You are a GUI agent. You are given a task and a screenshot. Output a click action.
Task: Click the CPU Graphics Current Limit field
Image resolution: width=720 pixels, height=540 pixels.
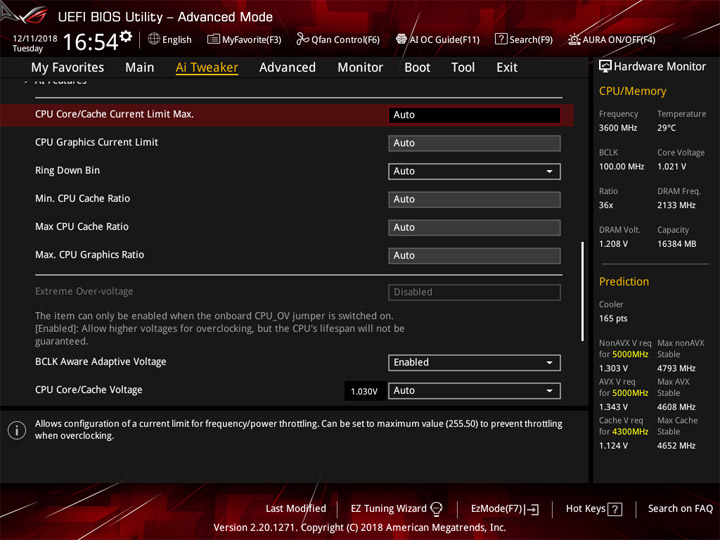(474, 143)
